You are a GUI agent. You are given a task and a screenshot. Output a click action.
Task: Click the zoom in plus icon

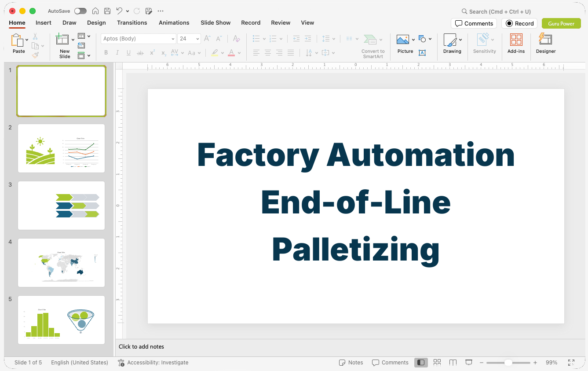coord(535,363)
